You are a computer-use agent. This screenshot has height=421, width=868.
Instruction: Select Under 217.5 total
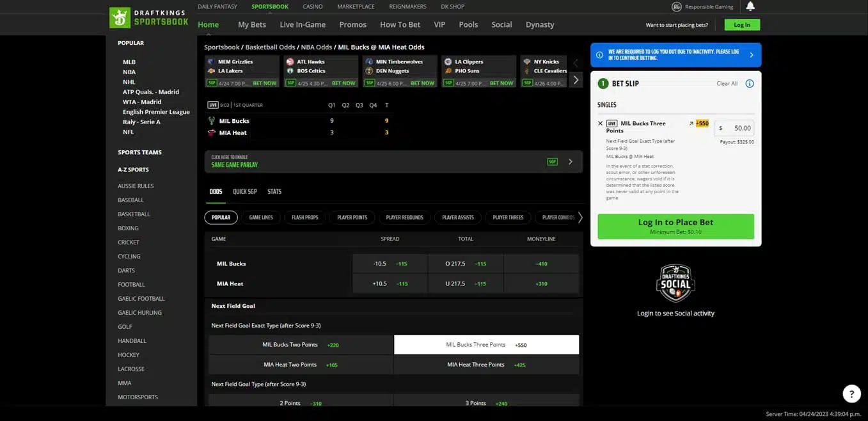466,283
